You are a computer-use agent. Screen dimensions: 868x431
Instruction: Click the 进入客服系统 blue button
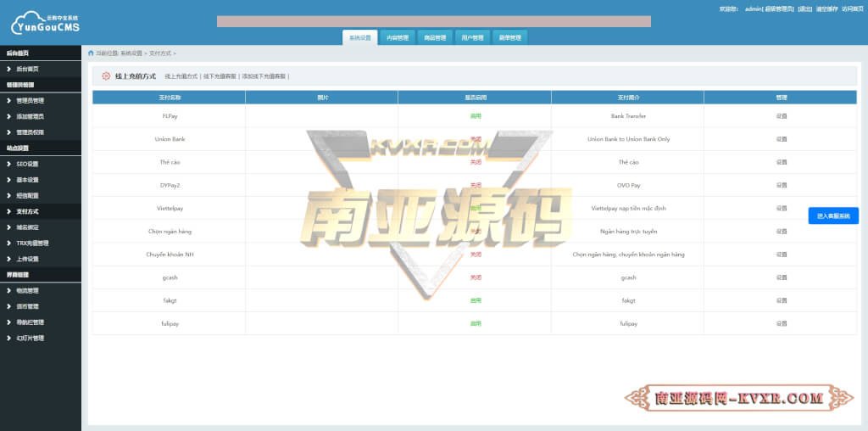[x=833, y=216]
